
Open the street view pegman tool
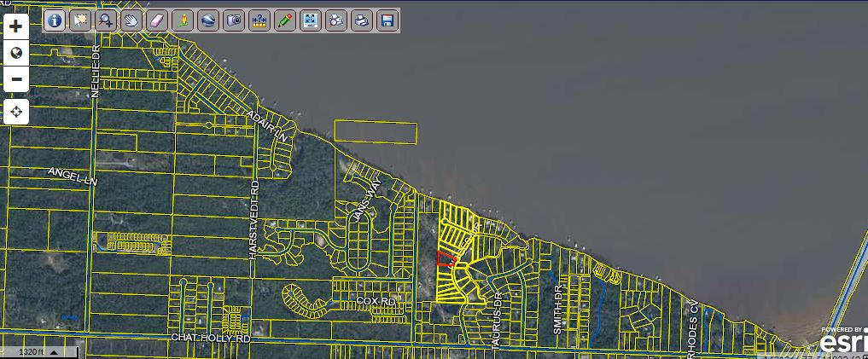click(x=183, y=20)
